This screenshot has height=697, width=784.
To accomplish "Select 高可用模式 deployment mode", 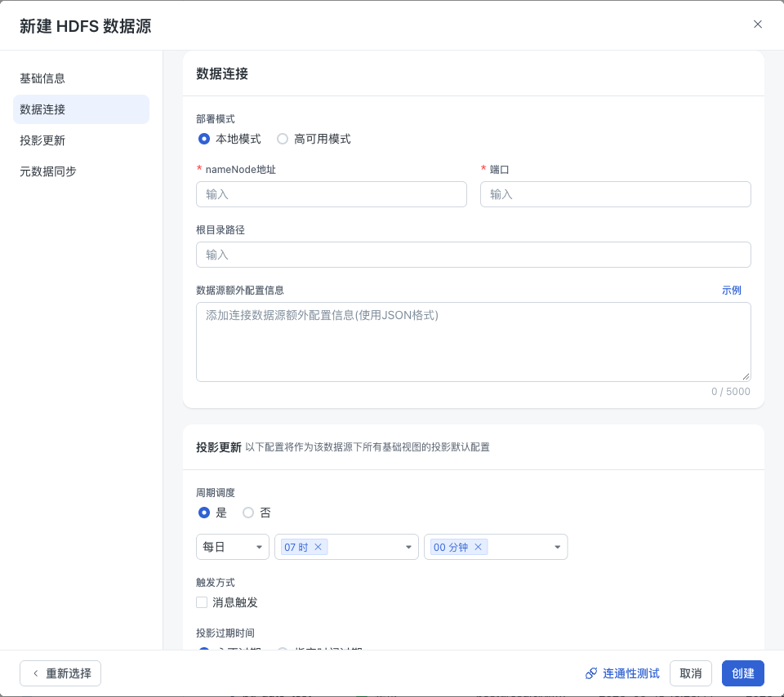I will (283, 139).
